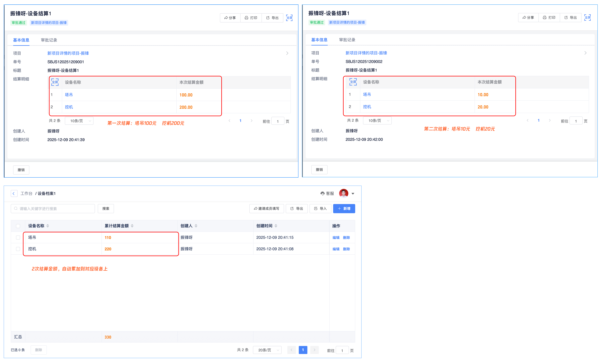Click 撤销 button in left panel
The image size is (605, 364).
pos(21,170)
